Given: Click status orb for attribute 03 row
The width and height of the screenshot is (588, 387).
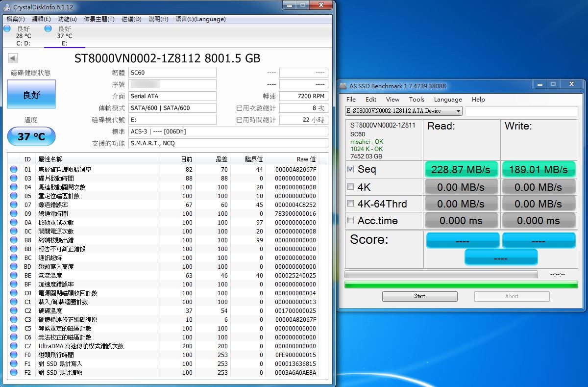Looking at the screenshot, I should tap(14, 179).
